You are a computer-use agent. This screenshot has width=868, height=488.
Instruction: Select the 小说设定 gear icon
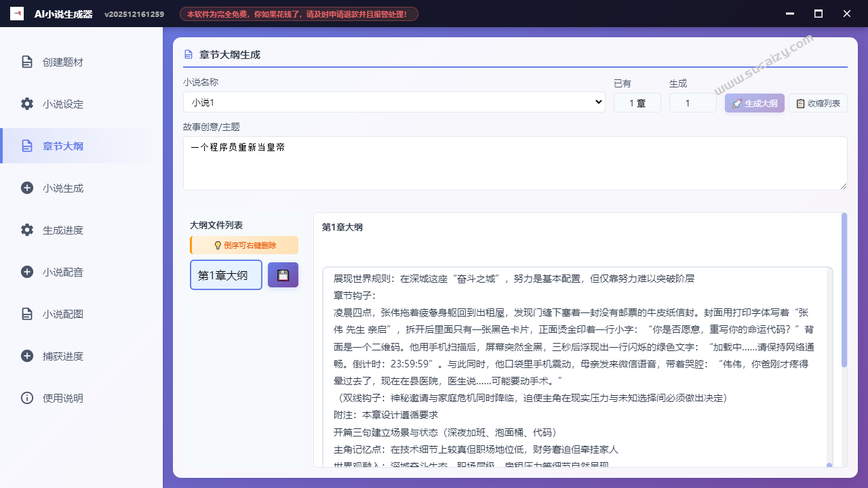point(27,104)
